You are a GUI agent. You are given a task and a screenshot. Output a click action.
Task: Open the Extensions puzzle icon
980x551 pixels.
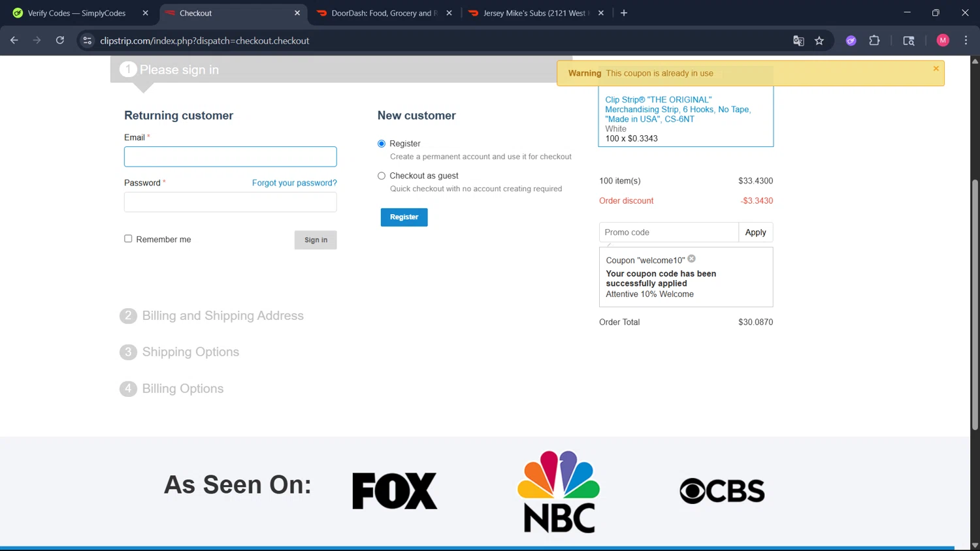click(874, 40)
